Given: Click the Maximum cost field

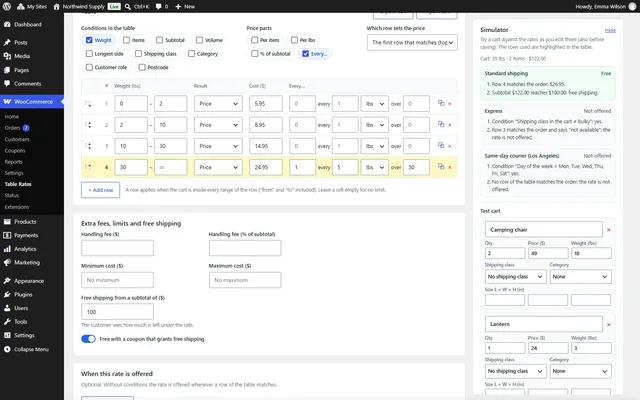Looking at the screenshot, I should pos(245,280).
